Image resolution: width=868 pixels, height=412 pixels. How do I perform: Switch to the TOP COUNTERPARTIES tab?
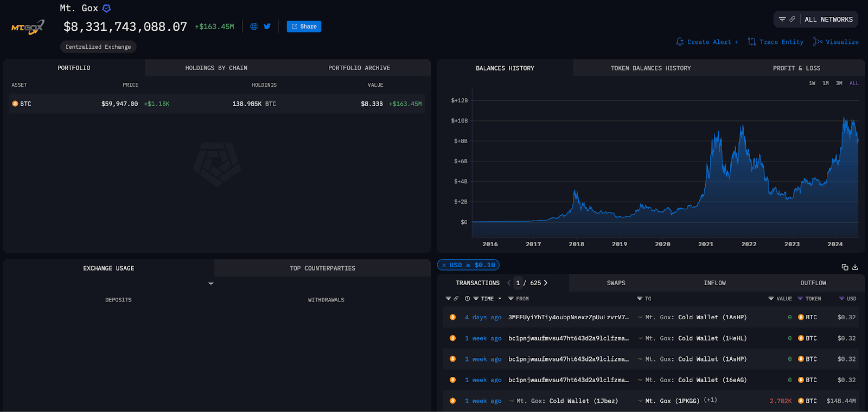click(x=322, y=268)
